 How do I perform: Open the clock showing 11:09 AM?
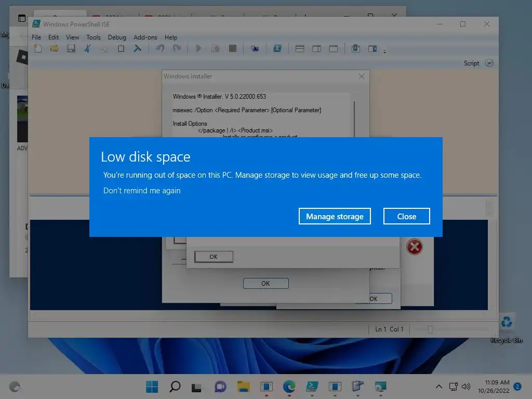point(494,387)
